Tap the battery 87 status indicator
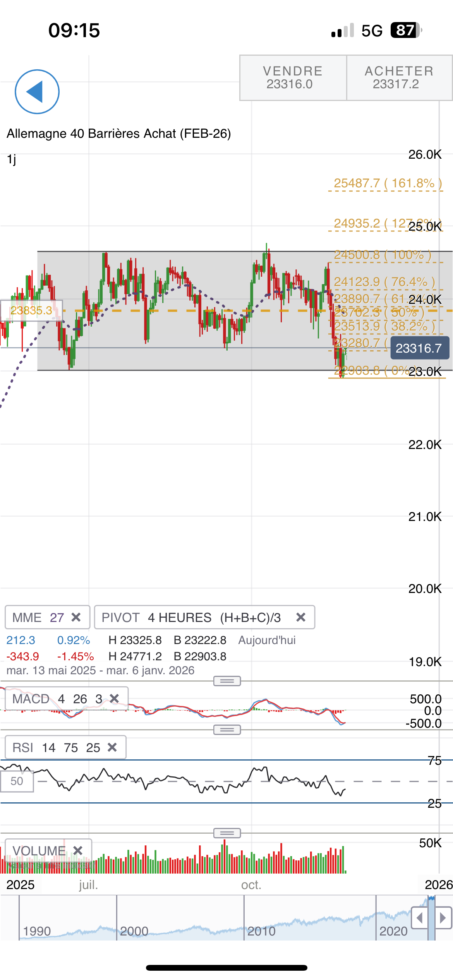Viewport: 453px width, 980px height. 406,30
